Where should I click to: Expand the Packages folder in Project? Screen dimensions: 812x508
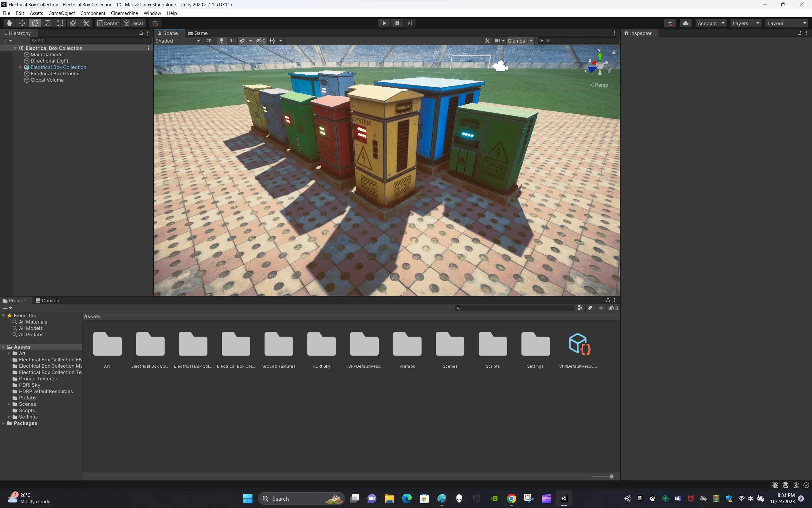point(3,423)
